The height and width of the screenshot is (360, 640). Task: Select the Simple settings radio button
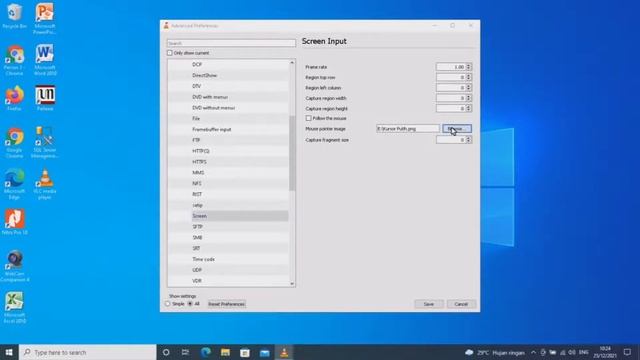coord(168,304)
